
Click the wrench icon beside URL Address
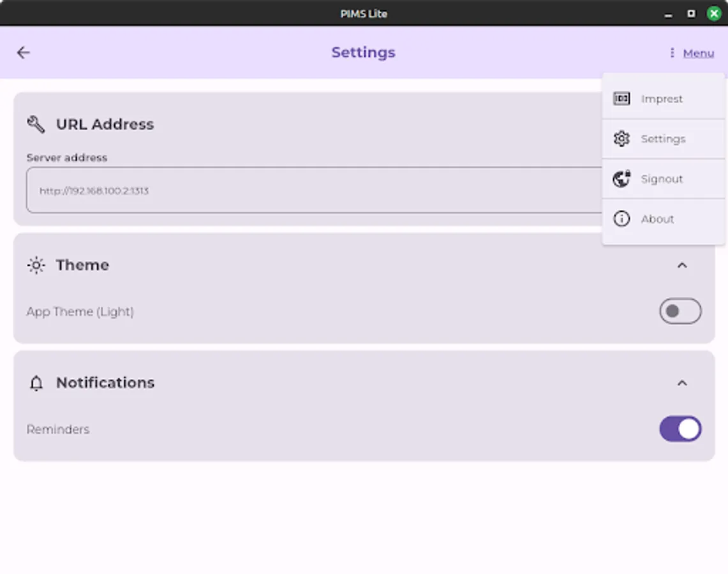point(37,124)
